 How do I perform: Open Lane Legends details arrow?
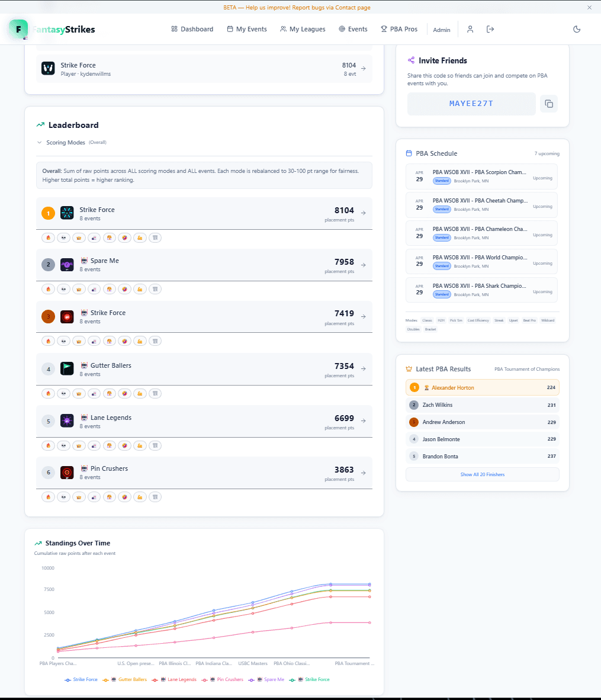(364, 421)
